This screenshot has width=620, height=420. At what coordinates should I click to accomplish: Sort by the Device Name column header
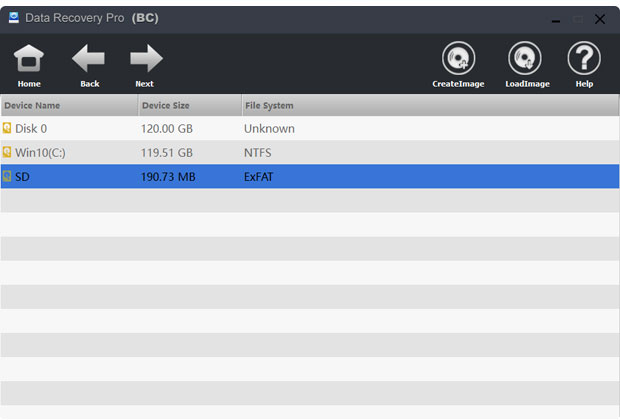69,105
